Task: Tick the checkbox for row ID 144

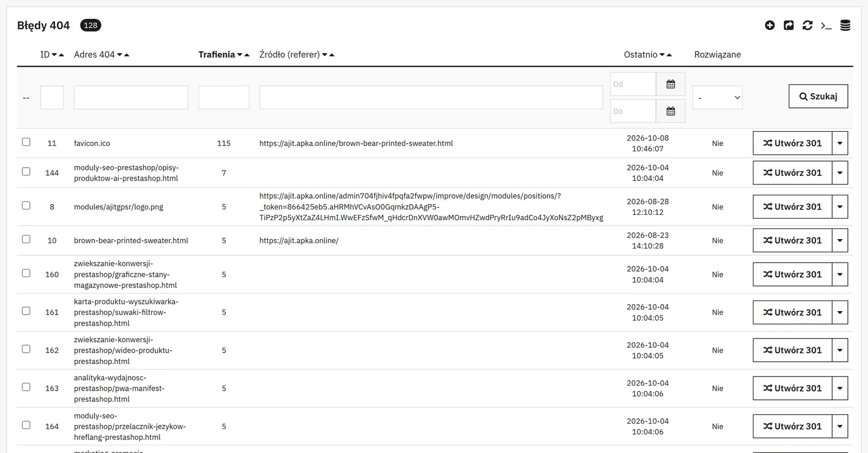Action: (x=26, y=171)
